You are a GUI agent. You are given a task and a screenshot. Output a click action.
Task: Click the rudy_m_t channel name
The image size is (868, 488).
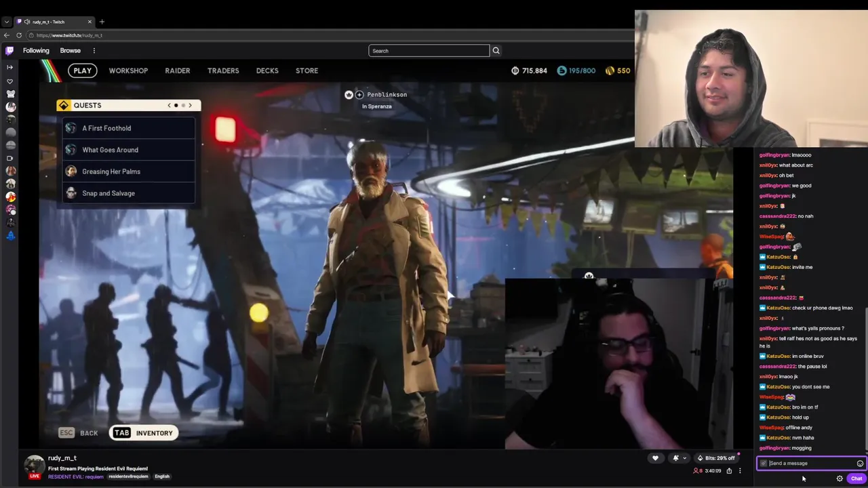point(62,458)
